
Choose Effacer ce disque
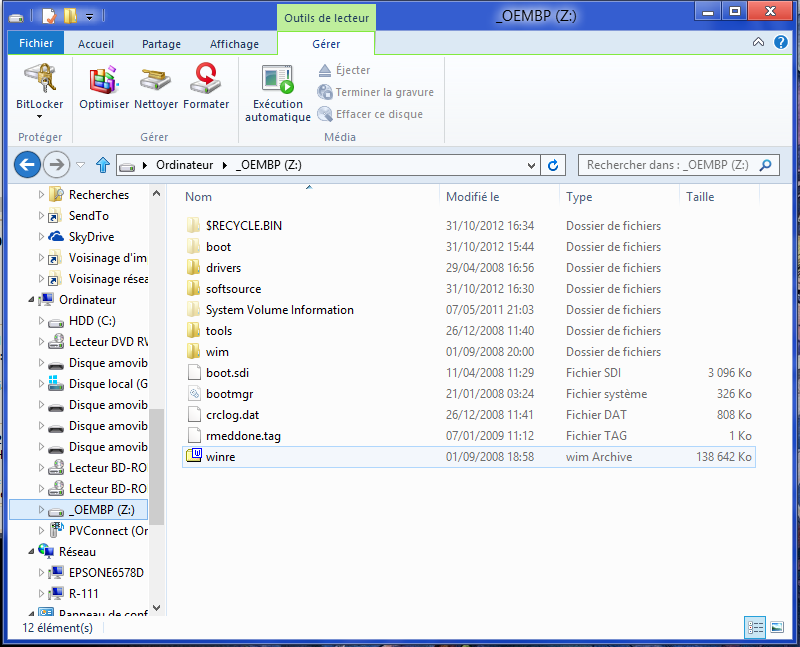(x=370, y=114)
